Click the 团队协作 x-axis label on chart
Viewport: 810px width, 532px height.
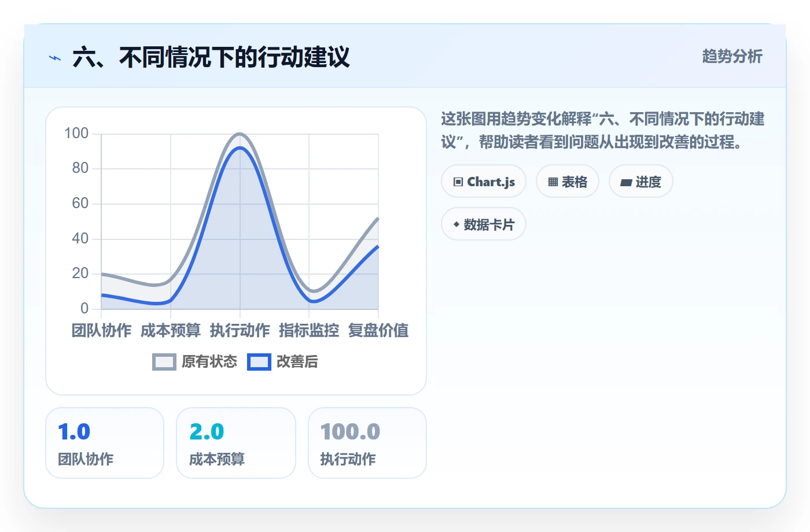click(x=102, y=331)
